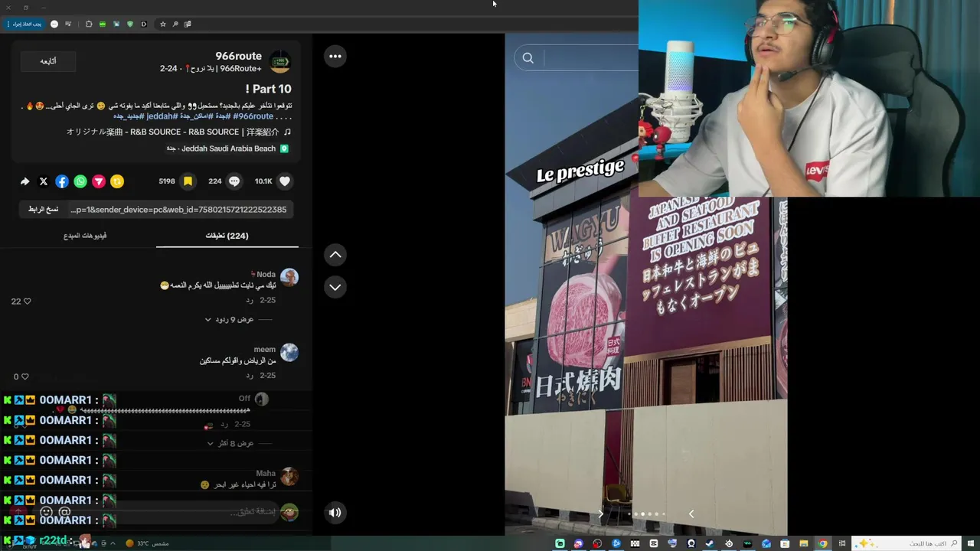Open the Windows Start menu

[969, 543]
